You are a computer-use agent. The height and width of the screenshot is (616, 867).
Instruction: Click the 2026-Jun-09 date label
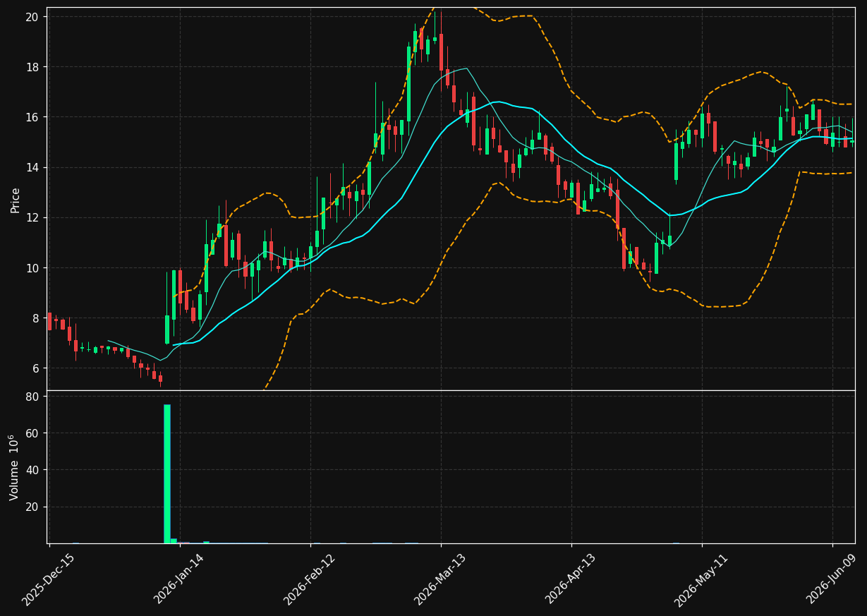coord(831,580)
